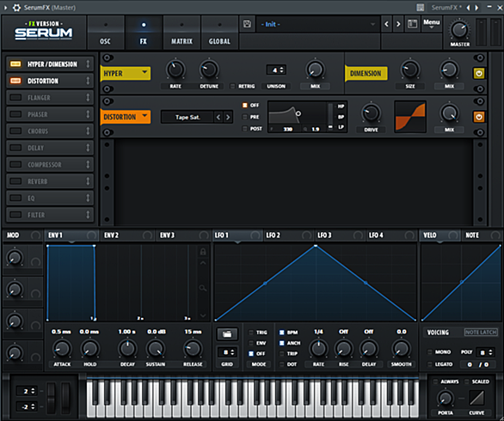Enable the Delay effect toggle
This screenshot has width=504, height=421.
[15, 148]
